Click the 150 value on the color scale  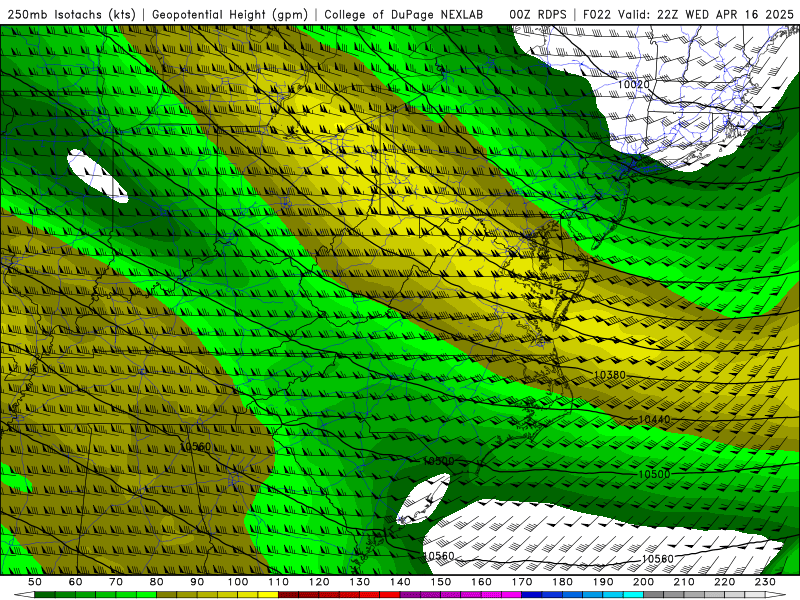pos(441,582)
